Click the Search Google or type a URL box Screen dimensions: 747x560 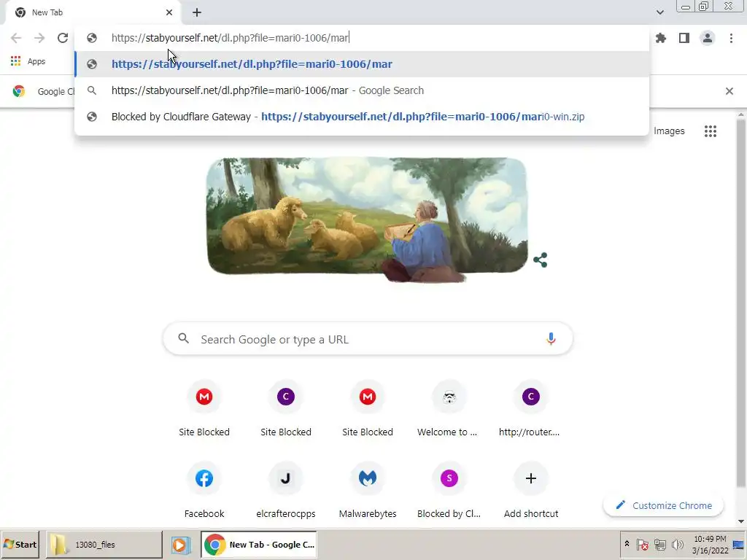(x=368, y=339)
